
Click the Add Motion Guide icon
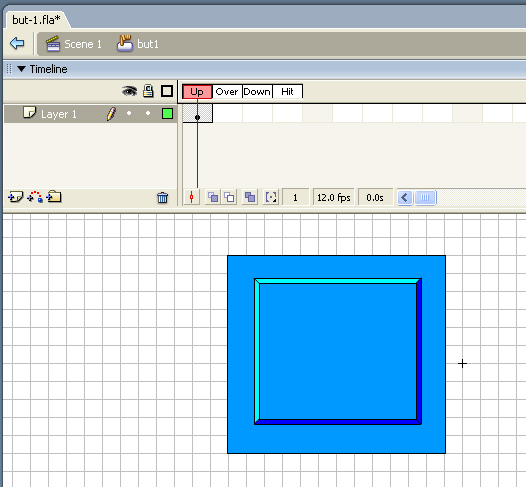35,197
